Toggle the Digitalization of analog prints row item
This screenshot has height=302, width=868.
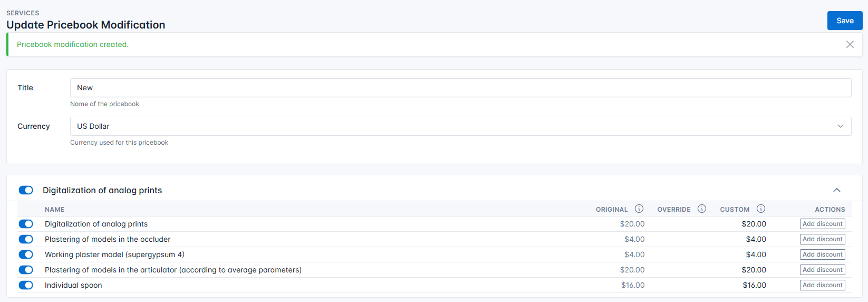[26, 224]
